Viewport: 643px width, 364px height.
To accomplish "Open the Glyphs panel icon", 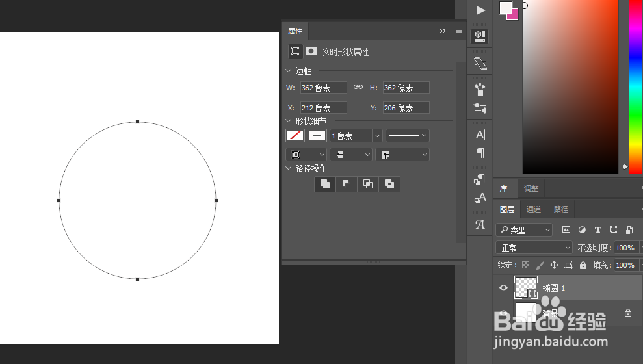I will (480, 225).
